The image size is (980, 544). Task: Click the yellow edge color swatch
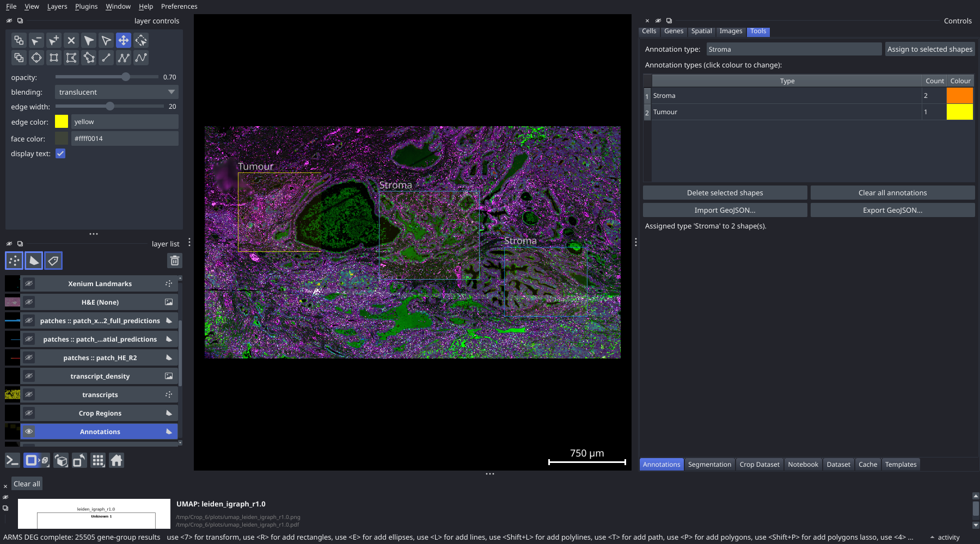click(x=62, y=121)
